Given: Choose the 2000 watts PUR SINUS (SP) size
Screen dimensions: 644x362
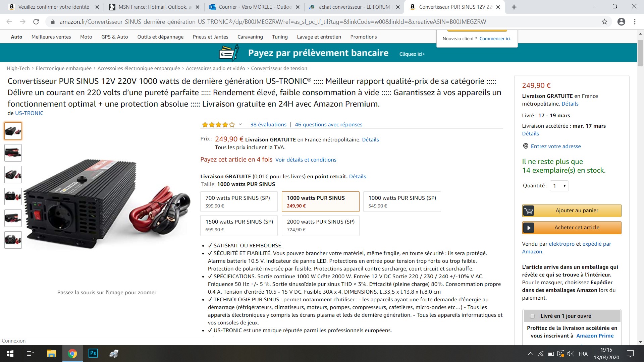Looking at the screenshot, I should coord(320,225).
